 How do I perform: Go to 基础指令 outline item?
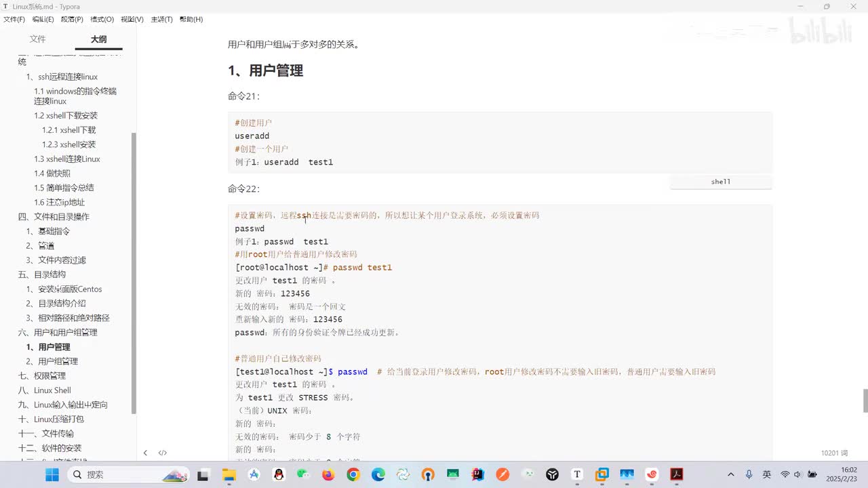click(x=48, y=231)
